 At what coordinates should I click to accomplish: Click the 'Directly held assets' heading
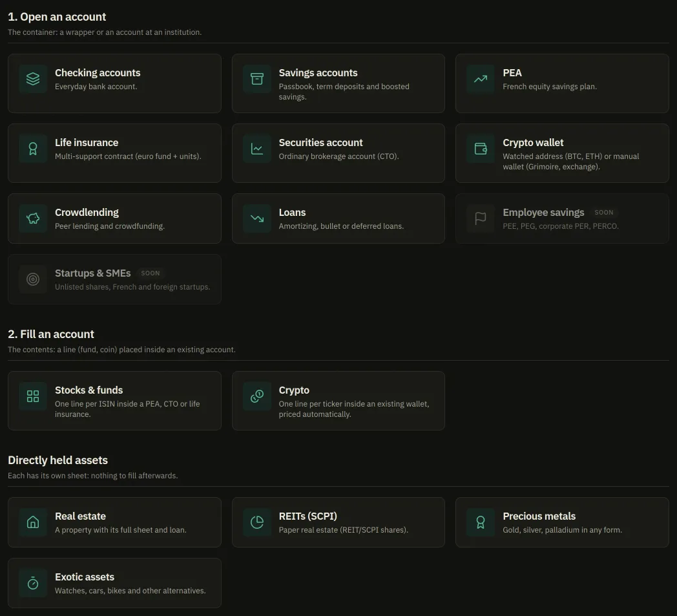pos(58,460)
